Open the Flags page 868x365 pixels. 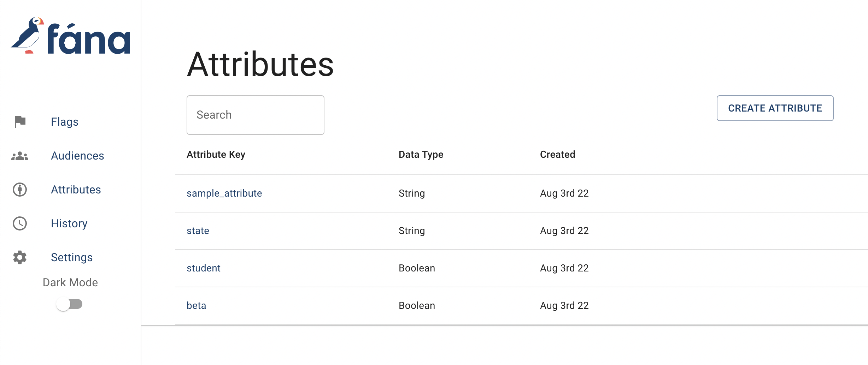coord(65,122)
